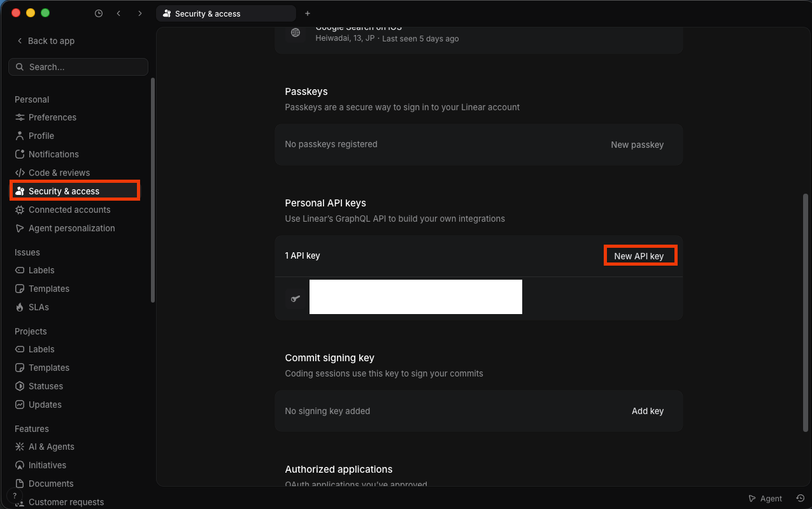Click the sidebar vertical scrollbar

152,190
